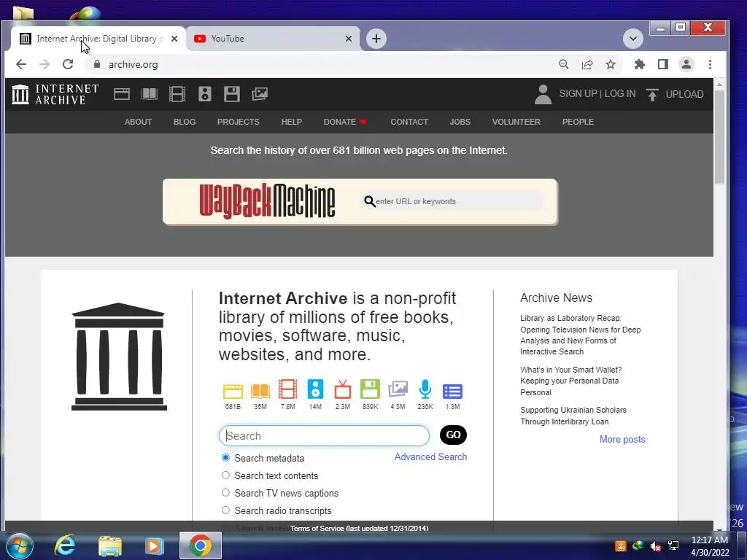
Task: Click the LOG IN link
Action: (620, 94)
